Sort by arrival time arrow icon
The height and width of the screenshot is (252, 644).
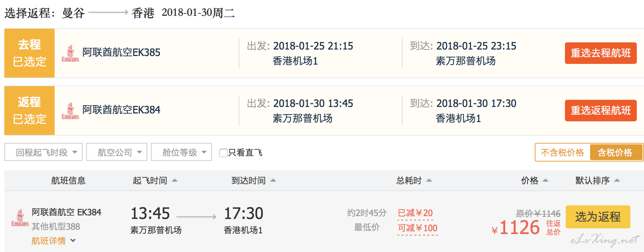coord(273,181)
